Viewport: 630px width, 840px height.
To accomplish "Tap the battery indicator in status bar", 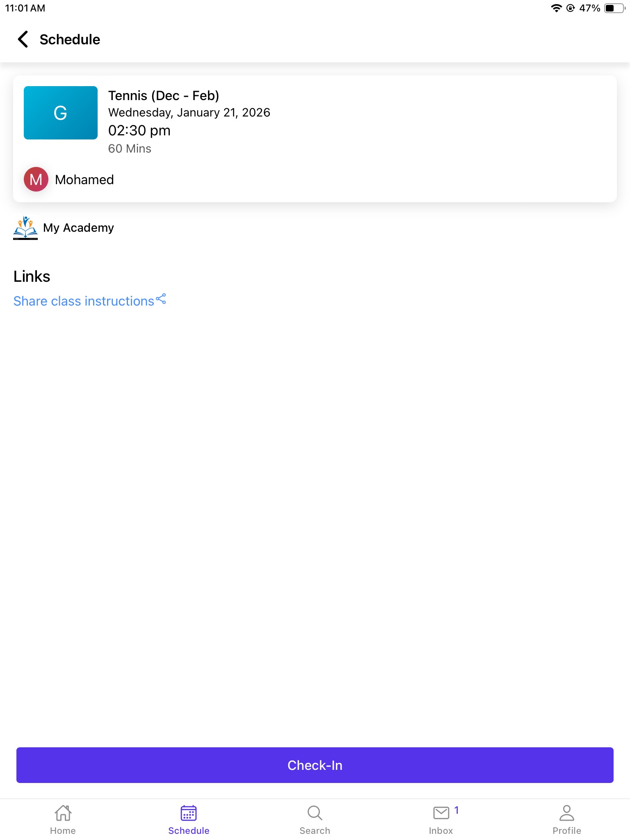I will pyautogui.click(x=614, y=8).
